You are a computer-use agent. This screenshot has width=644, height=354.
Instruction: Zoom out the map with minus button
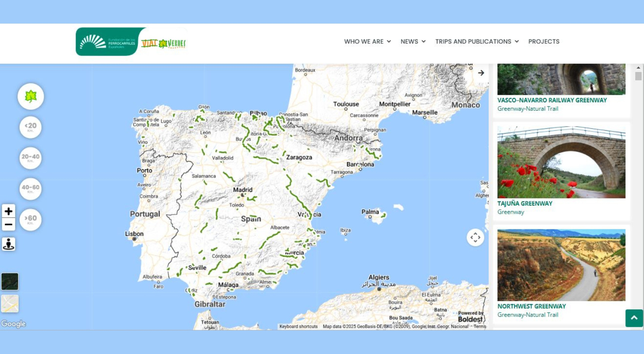coord(8,225)
